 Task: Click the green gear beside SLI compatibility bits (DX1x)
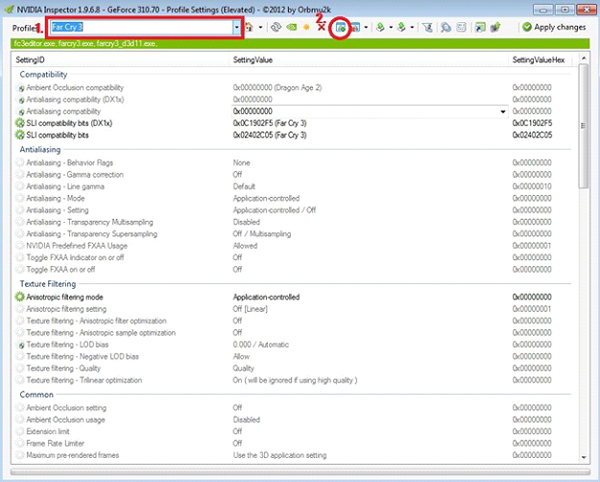coord(20,123)
